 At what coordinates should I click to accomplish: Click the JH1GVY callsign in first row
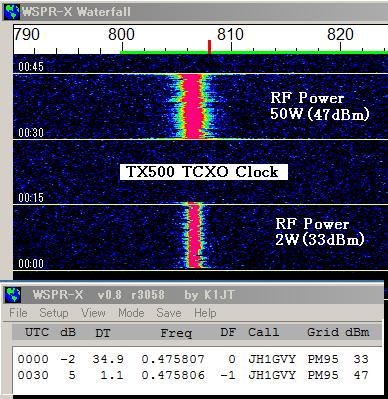272,359
